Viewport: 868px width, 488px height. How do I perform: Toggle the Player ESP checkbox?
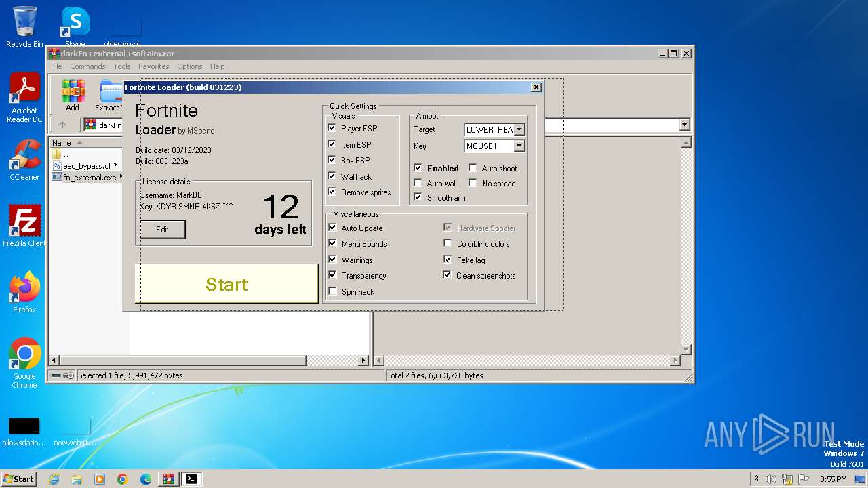point(332,127)
